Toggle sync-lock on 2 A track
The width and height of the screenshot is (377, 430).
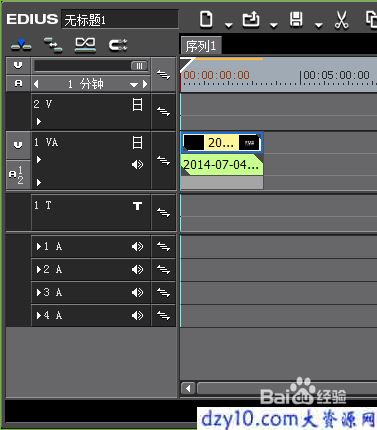point(163,269)
